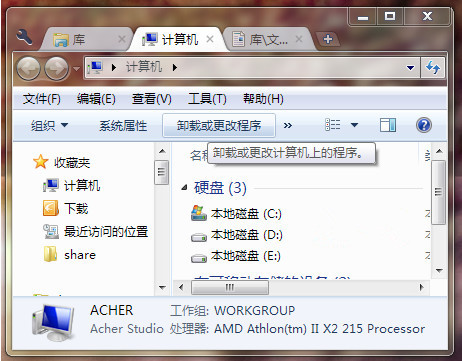This screenshot has width=462, height=361.
Task: Click the 收藏夹 star icon
Action: pos(41,162)
